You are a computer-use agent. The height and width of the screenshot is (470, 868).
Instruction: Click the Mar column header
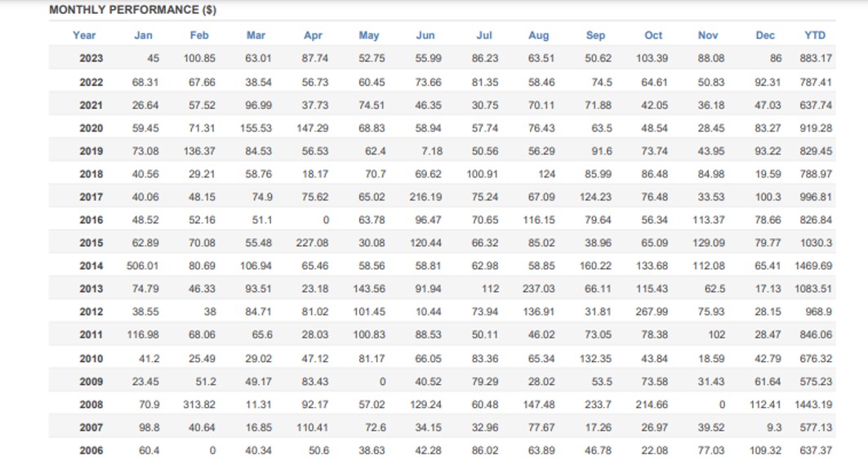[x=256, y=35]
